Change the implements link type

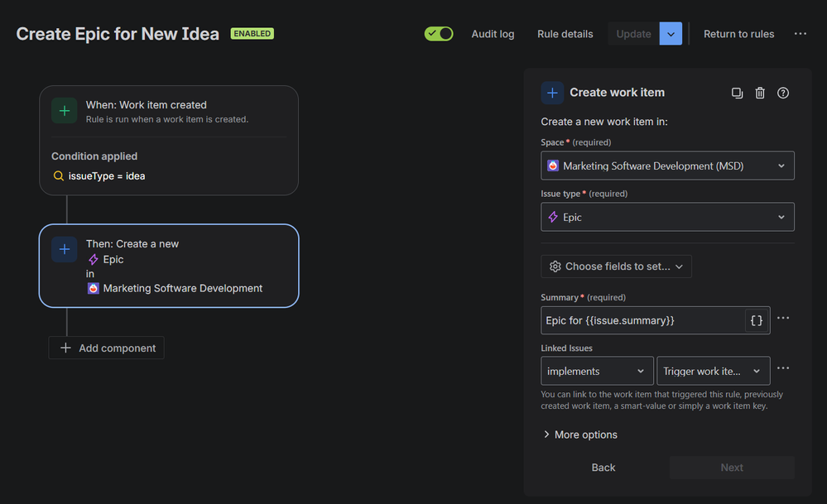[596, 371]
